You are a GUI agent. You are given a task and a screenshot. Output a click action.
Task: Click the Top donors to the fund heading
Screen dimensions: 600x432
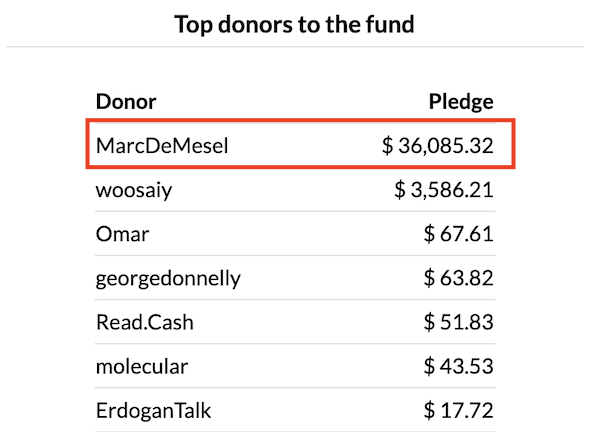(x=294, y=24)
